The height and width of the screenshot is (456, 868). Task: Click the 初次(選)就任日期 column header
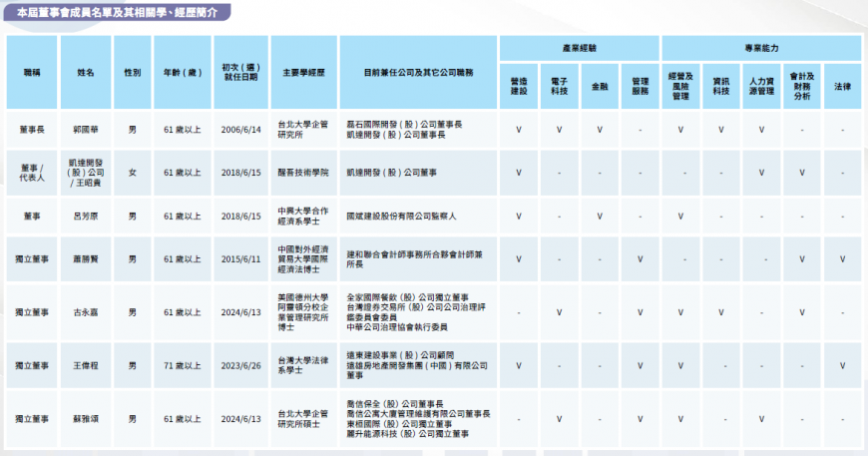tap(240, 73)
